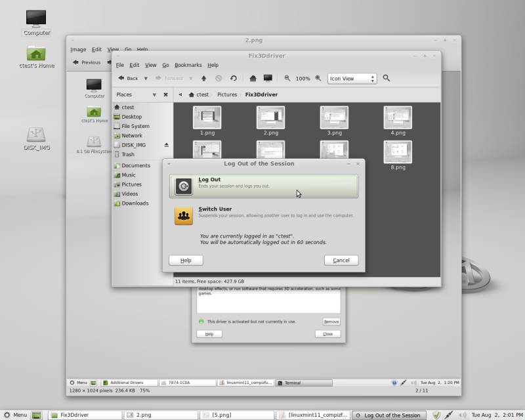Go to the ctest path bar button
Viewport: 525px width, 420px height.
(x=199, y=94)
